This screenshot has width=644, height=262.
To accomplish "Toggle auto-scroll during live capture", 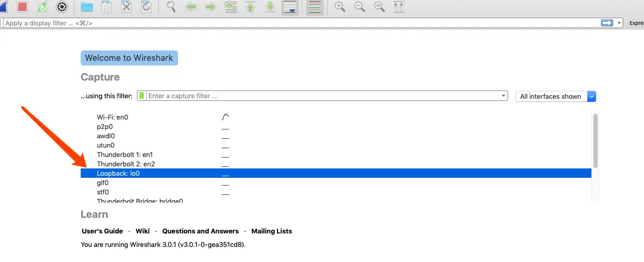I will coord(290,7).
